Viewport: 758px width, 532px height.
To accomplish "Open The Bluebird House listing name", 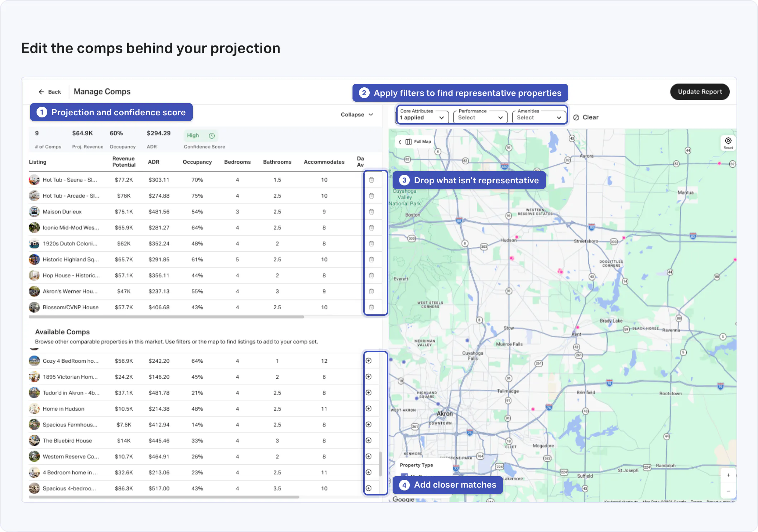I will point(67,441).
